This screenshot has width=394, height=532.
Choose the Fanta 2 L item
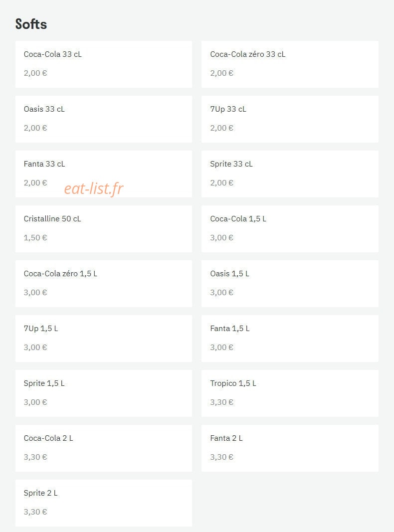tap(290, 448)
